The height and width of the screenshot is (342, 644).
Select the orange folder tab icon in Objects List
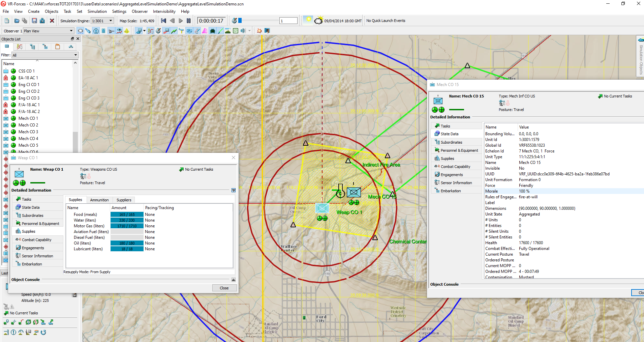[58, 47]
